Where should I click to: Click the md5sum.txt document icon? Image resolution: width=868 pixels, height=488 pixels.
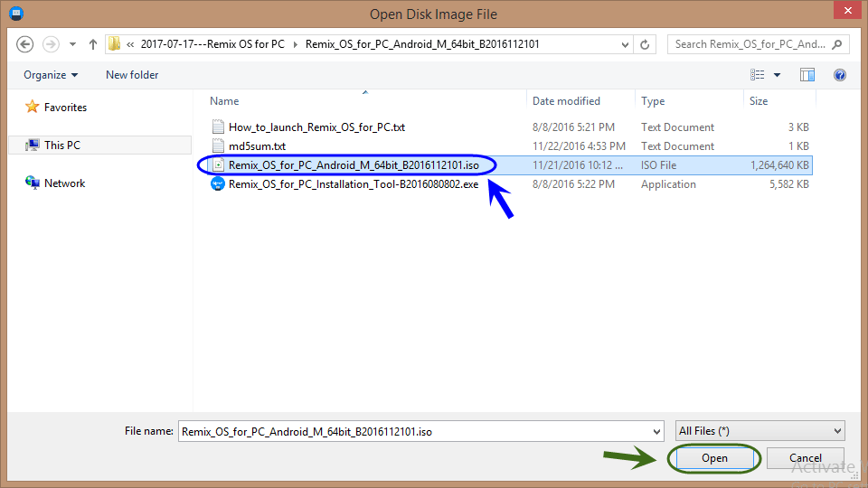(x=218, y=145)
